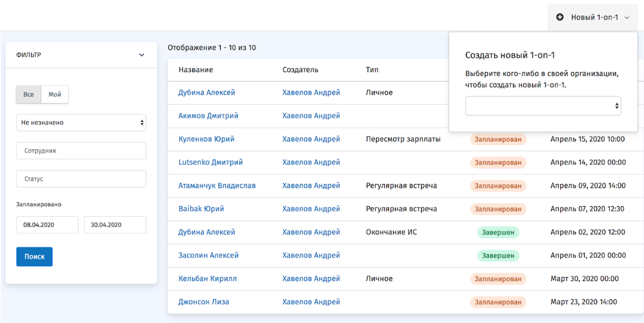Click the Статус input field

click(81, 179)
